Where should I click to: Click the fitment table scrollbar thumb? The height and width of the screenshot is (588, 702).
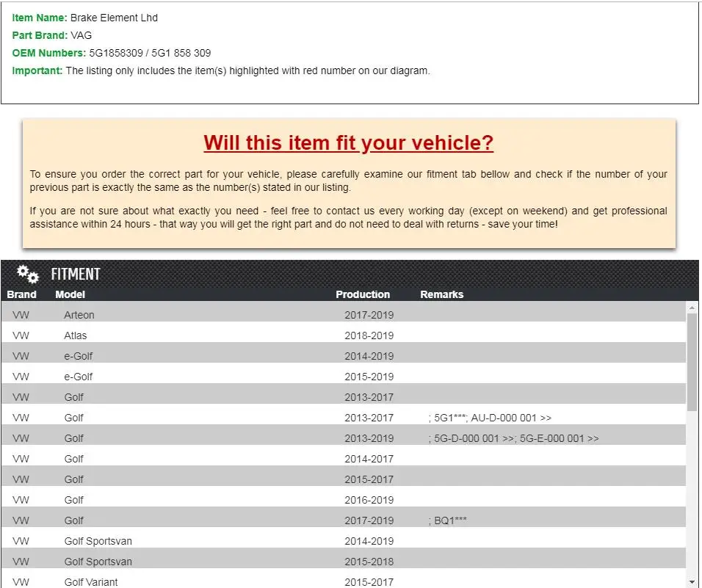pos(692,362)
